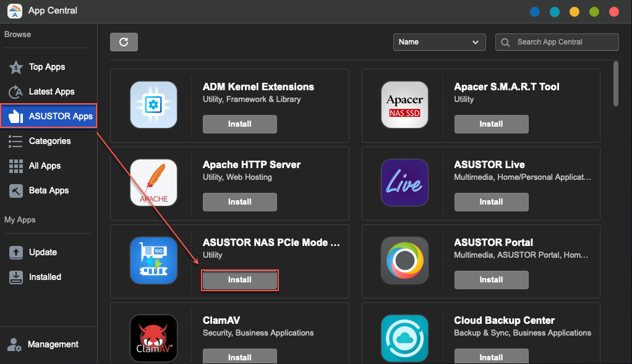The height and width of the screenshot is (364, 632).
Task: Open the ADM Kernel Extensions app icon
Action: tap(153, 104)
